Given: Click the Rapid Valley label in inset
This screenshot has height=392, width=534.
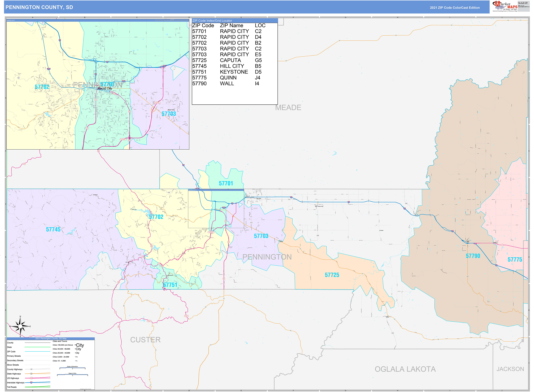Looking at the screenshot, I should tap(171, 110).
